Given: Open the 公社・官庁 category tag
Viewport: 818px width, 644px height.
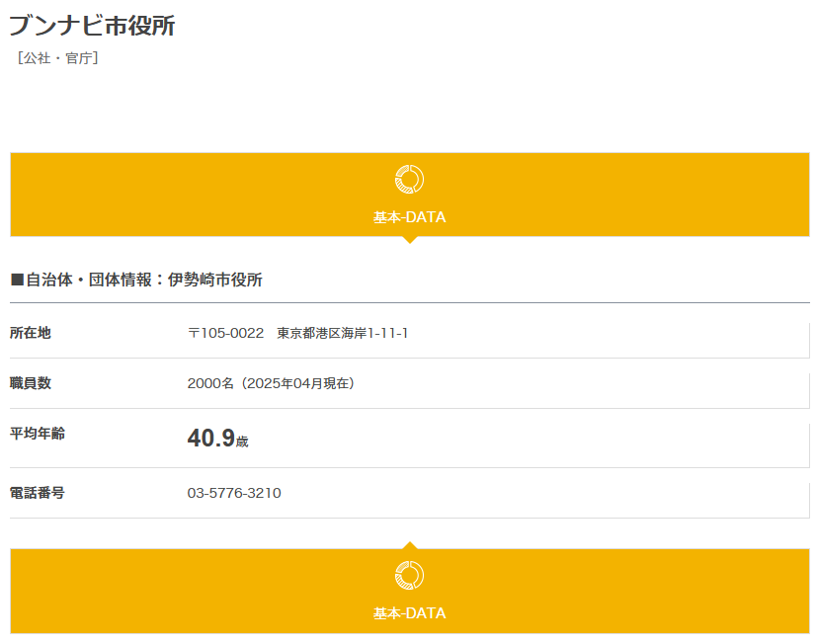Looking at the screenshot, I should [57, 58].
